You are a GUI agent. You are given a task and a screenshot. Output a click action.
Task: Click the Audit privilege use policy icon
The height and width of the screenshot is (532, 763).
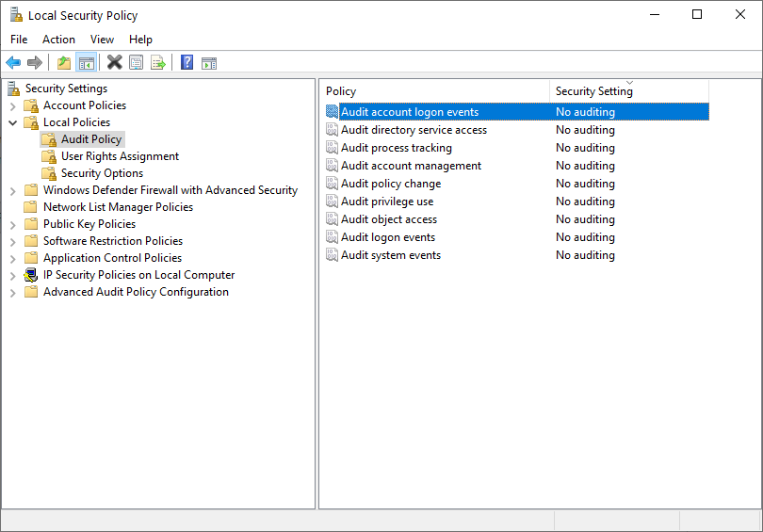tap(332, 202)
